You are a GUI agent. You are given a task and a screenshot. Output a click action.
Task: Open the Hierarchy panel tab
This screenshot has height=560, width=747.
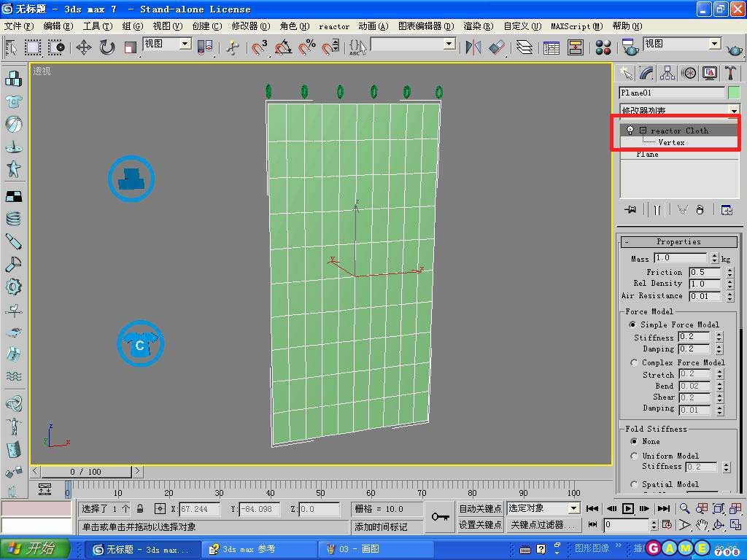667,73
